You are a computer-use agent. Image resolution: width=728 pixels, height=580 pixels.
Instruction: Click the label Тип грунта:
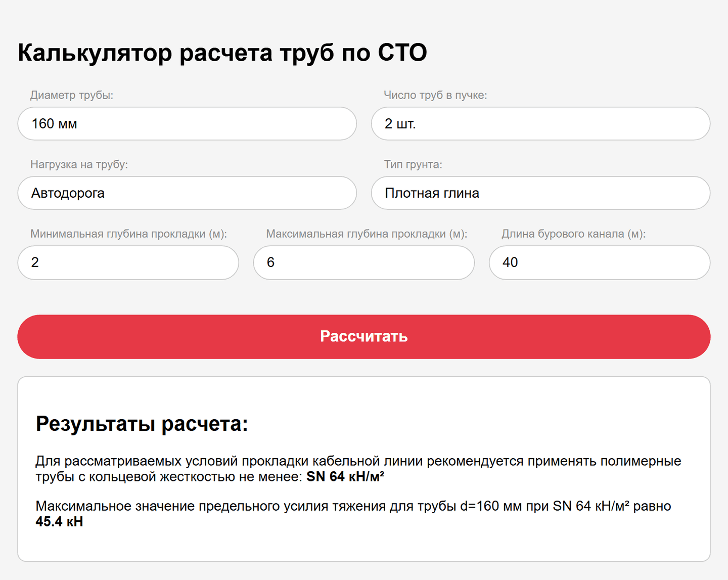tap(413, 164)
